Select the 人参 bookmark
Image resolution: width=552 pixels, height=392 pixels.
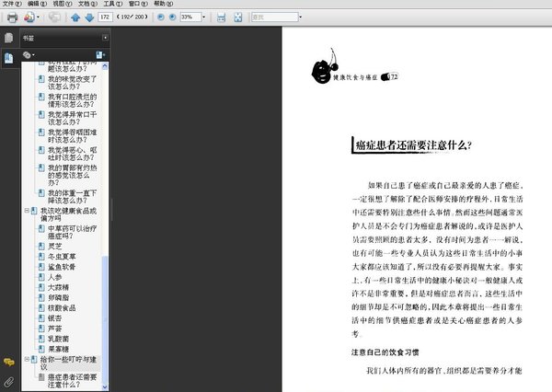(54, 277)
